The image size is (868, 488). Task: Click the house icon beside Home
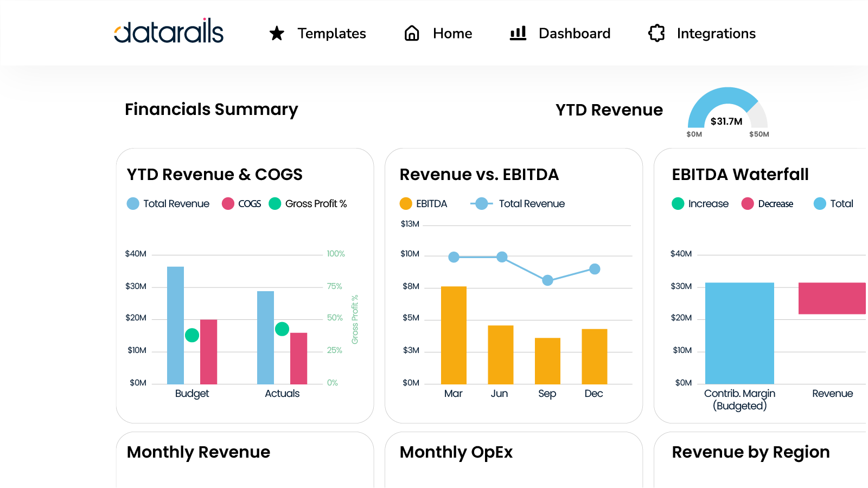click(412, 34)
